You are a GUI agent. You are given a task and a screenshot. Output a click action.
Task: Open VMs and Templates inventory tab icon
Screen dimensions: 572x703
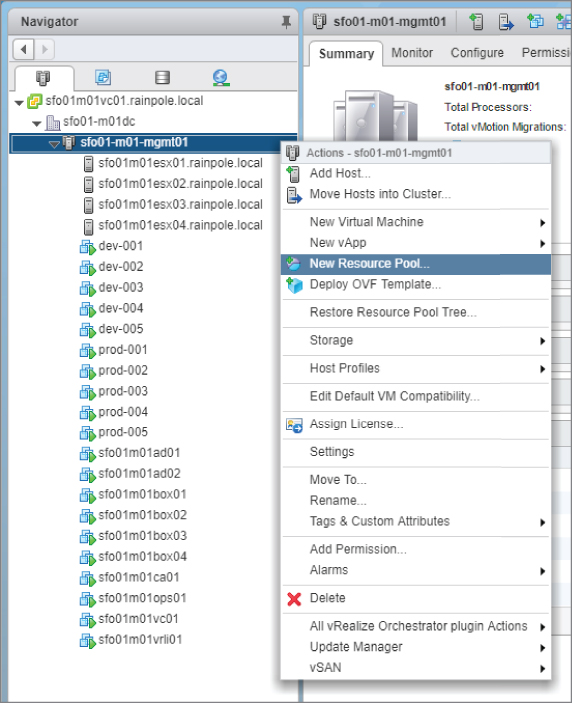[x=103, y=78]
